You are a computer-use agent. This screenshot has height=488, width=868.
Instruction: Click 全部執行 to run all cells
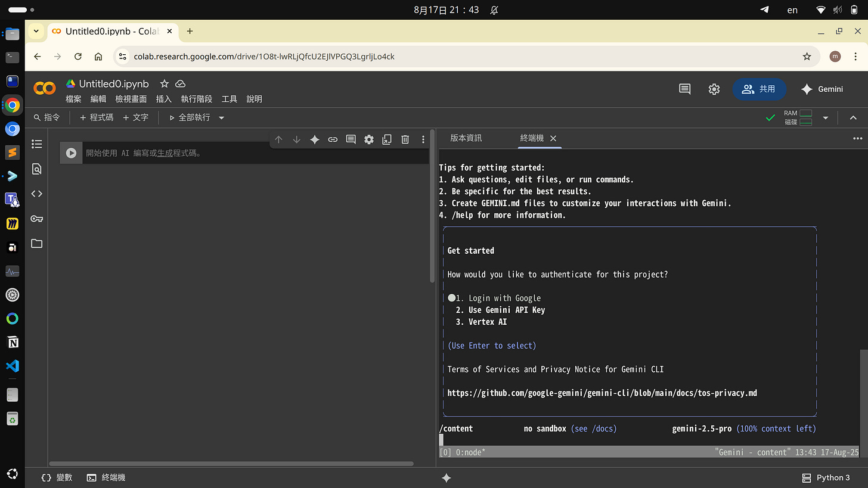190,118
